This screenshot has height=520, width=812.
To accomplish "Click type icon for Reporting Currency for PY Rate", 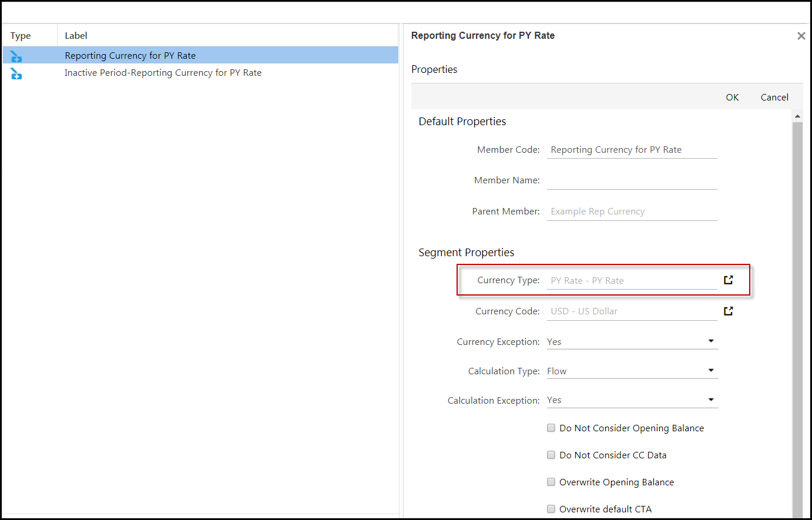I will tap(16, 56).
